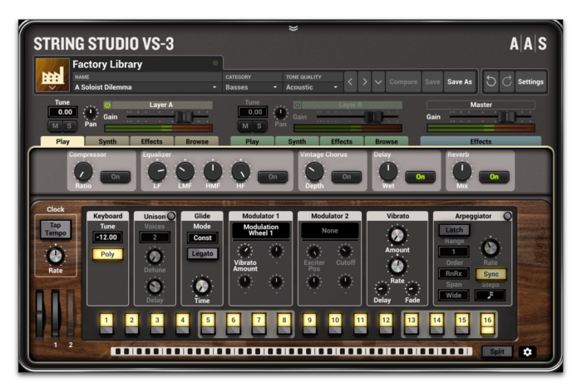Open the preset list down-chevron
The width and height of the screenshot is (582, 392).
[378, 81]
